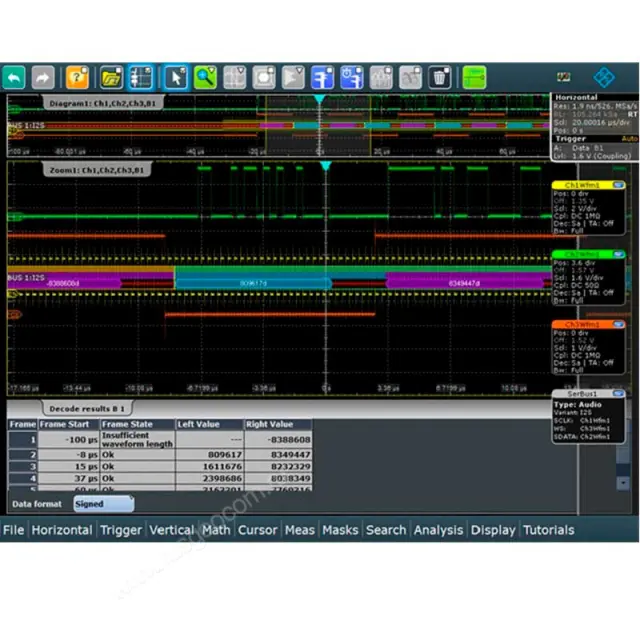Click the Undo arrow toolbar icon

point(14,77)
